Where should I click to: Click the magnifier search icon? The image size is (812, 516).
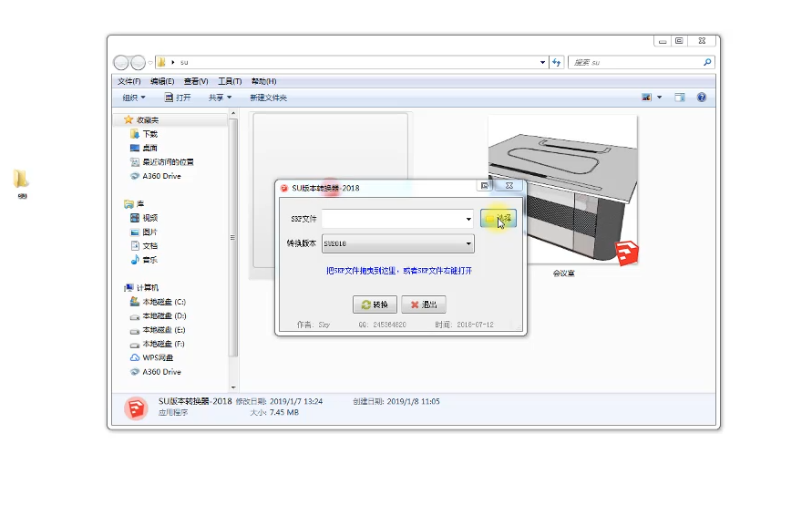pos(707,62)
